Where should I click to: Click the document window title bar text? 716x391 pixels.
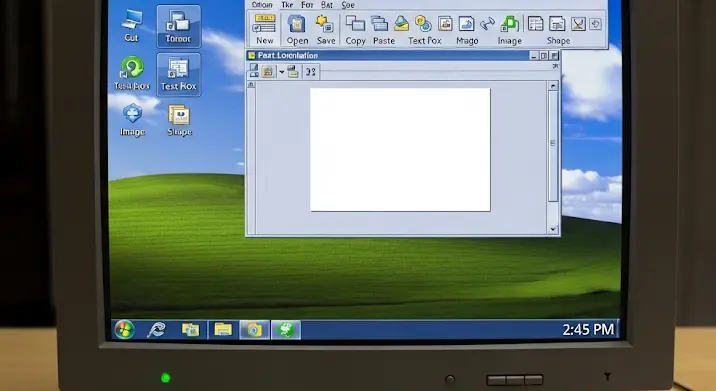click(x=288, y=55)
